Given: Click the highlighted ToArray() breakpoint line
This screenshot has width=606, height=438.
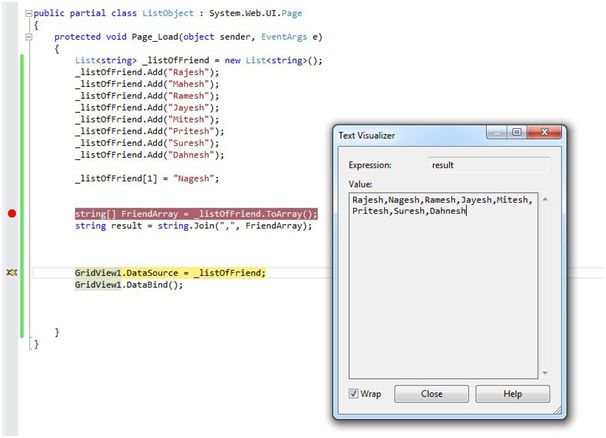Looking at the screenshot, I should coord(196,214).
